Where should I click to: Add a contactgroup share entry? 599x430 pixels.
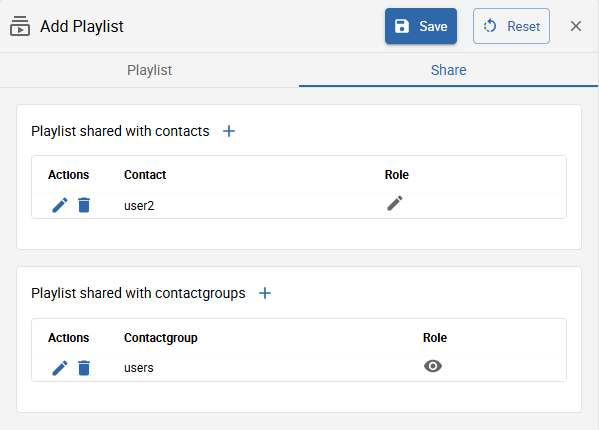265,293
